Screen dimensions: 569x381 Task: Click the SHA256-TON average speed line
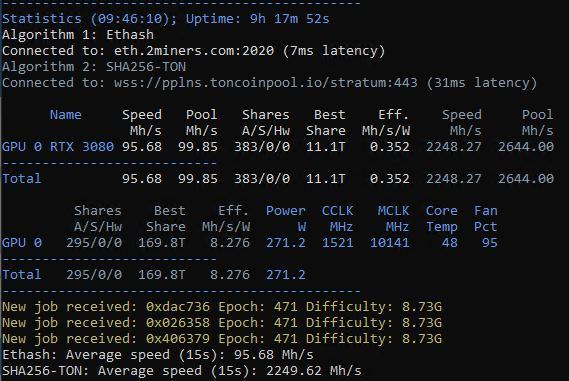click(182, 370)
